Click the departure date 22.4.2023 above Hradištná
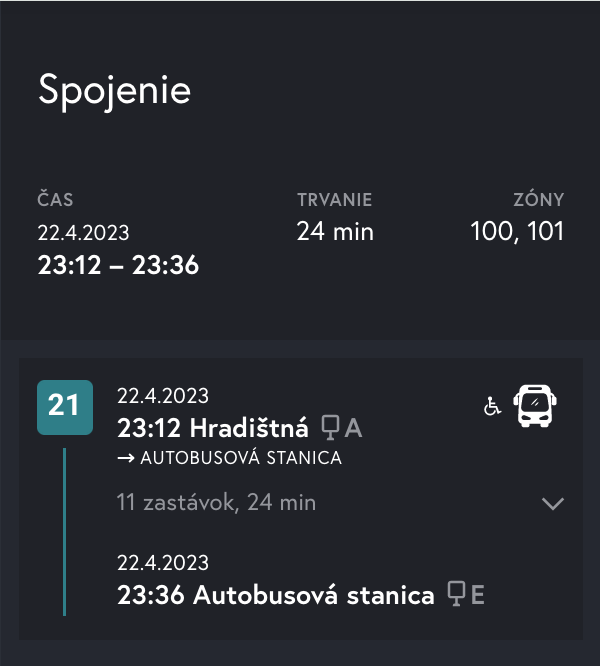This screenshot has width=600, height=666. click(163, 396)
